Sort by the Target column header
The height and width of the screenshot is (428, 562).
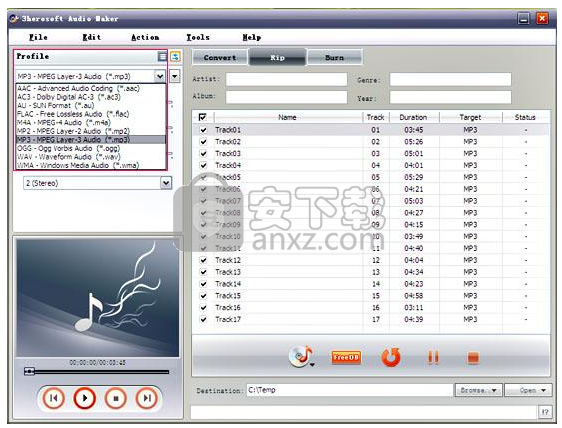[470, 117]
